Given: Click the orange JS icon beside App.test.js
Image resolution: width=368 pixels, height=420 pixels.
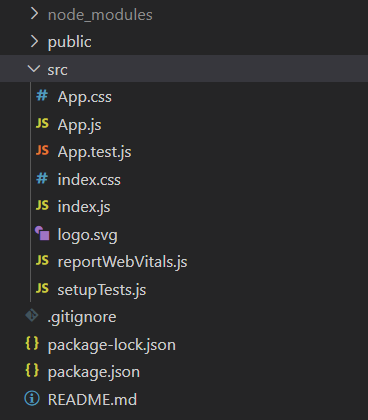Looking at the screenshot, I should click(x=42, y=151).
